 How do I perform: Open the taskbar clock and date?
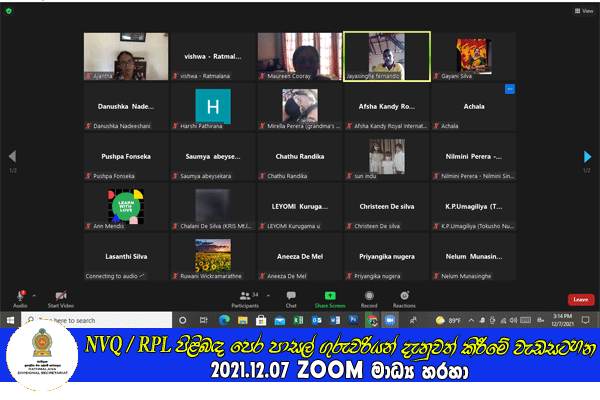(562, 320)
